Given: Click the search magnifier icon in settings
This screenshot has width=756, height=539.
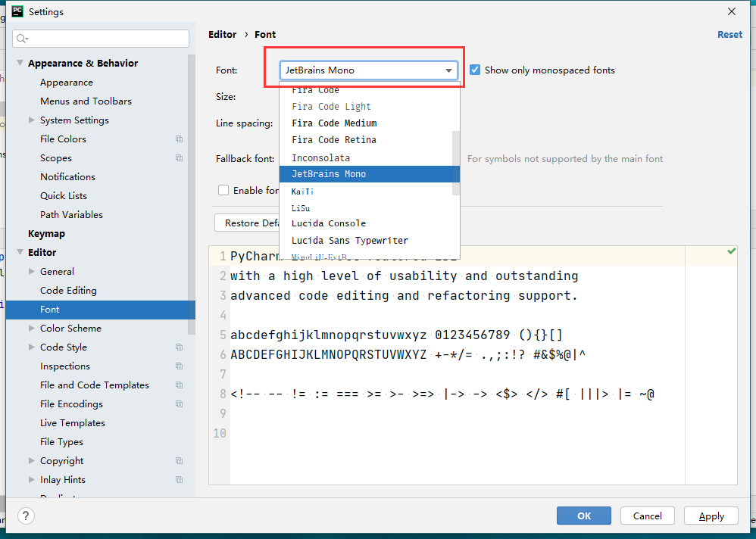Looking at the screenshot, I should [22, 39].
